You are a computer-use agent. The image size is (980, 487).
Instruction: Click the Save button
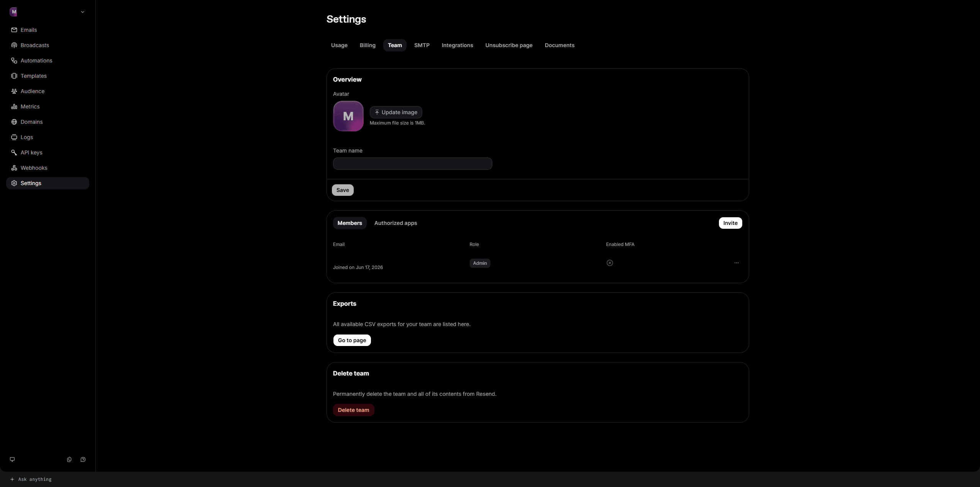coord(343,190)
